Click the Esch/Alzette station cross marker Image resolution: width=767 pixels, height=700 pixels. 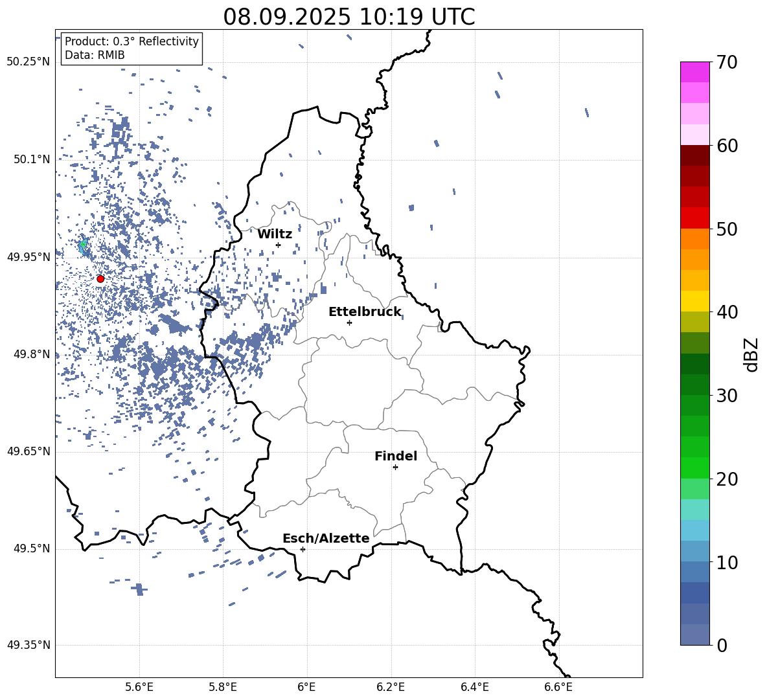coord(303,549)
